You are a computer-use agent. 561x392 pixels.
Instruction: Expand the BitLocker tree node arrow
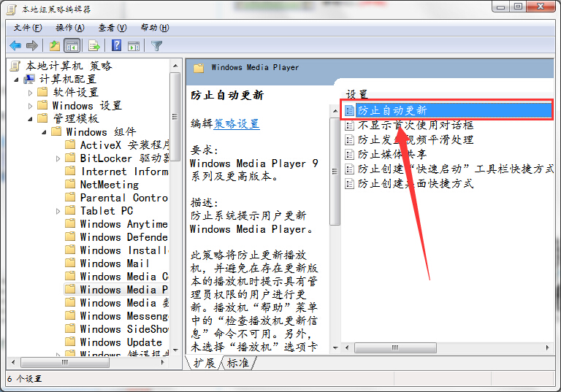[x=58, y=158]
